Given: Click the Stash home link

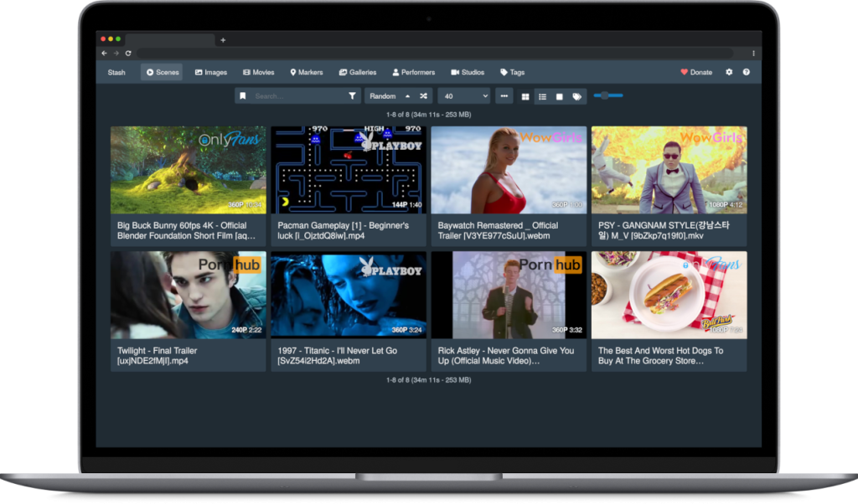Looking at the screenshot, I should coord(116,72).
